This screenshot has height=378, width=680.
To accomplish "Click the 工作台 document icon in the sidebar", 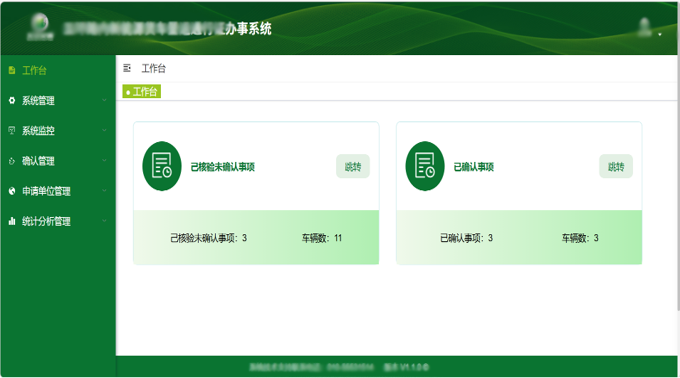I will (12, 70).
